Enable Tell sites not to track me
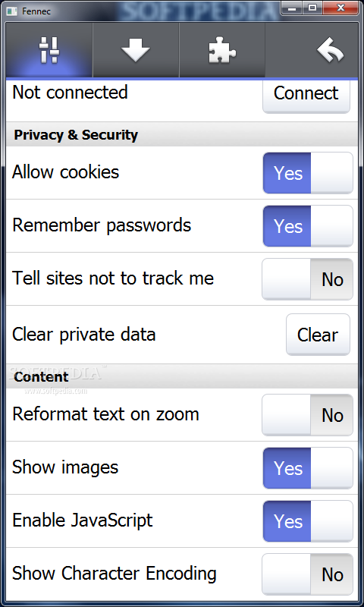This screenshot has width=364, height=607. pyautogui.click(x=308, y=279)
